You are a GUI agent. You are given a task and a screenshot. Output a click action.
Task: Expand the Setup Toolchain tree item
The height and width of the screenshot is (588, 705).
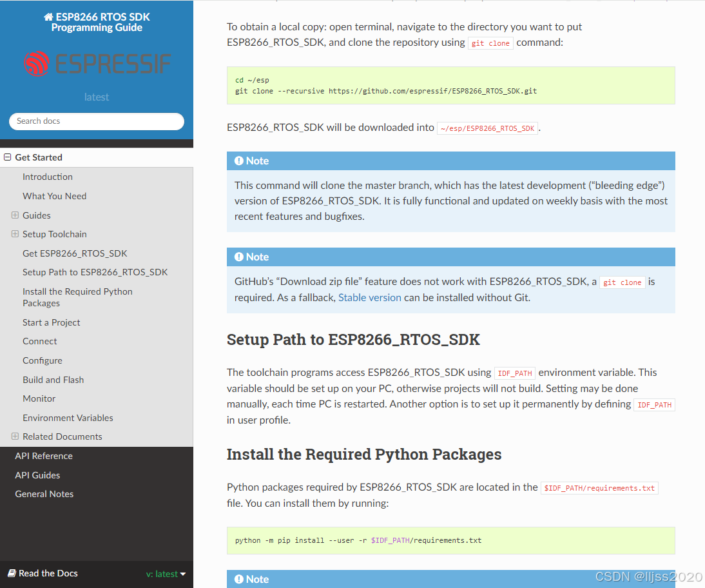coord(15,234)
